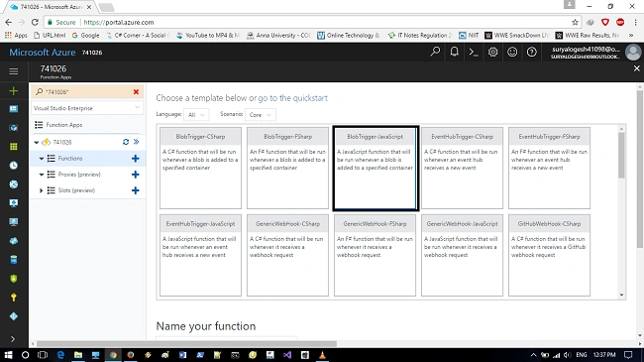Open the notifications bell
The width and height of the screenshot is (644, 362).
(454, 52)
